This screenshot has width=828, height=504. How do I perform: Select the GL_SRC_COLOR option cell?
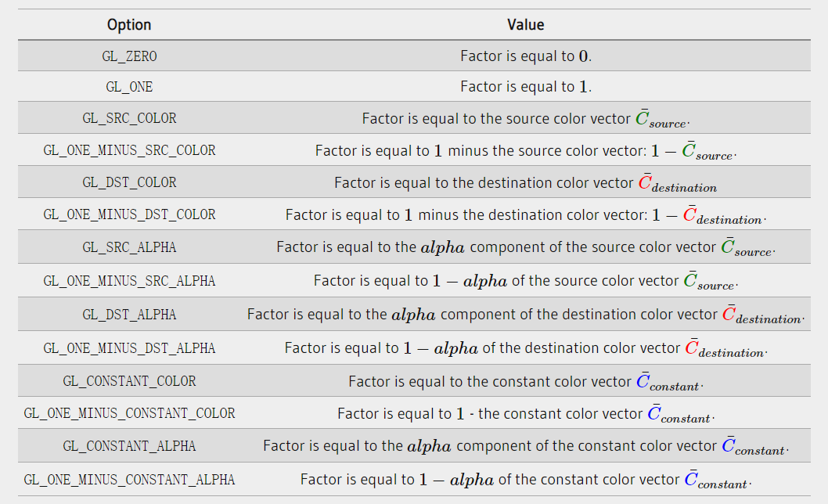(x=129, y=118)
